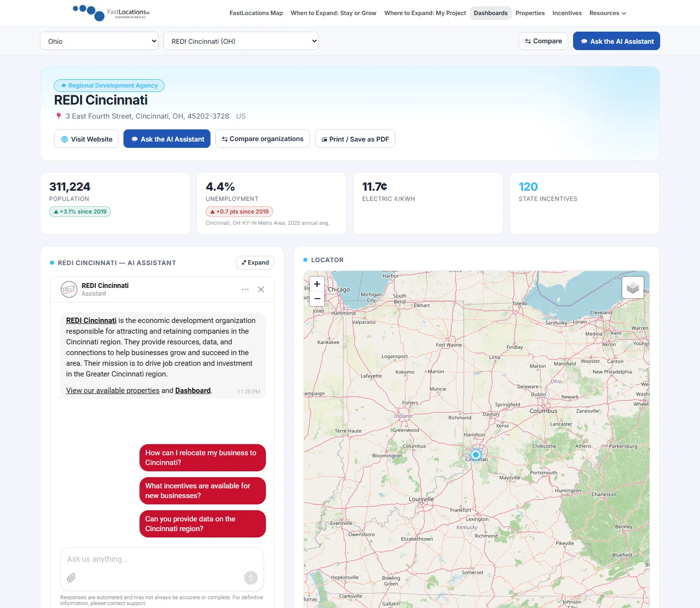Click the 311,224 population figure
This screenshot has height=608, width=700.
point(70,187)
